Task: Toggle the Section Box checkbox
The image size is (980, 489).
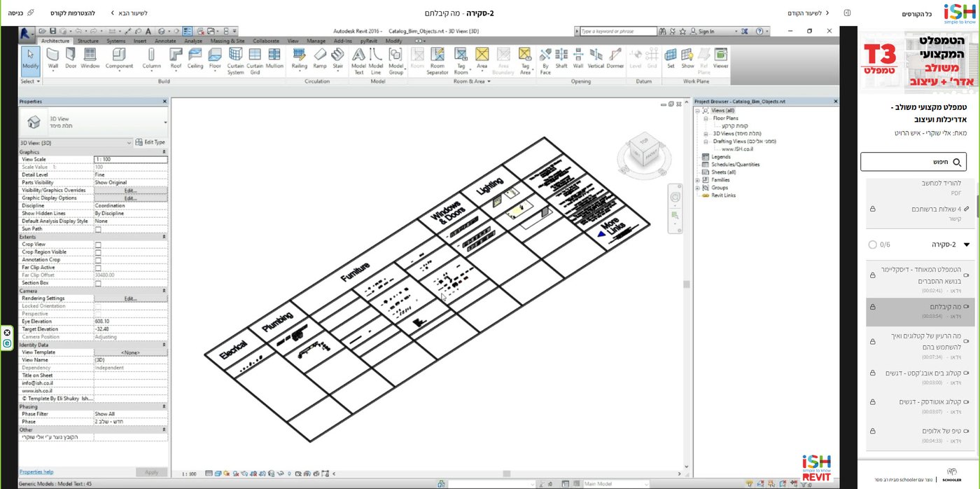Action: point(98,283)
